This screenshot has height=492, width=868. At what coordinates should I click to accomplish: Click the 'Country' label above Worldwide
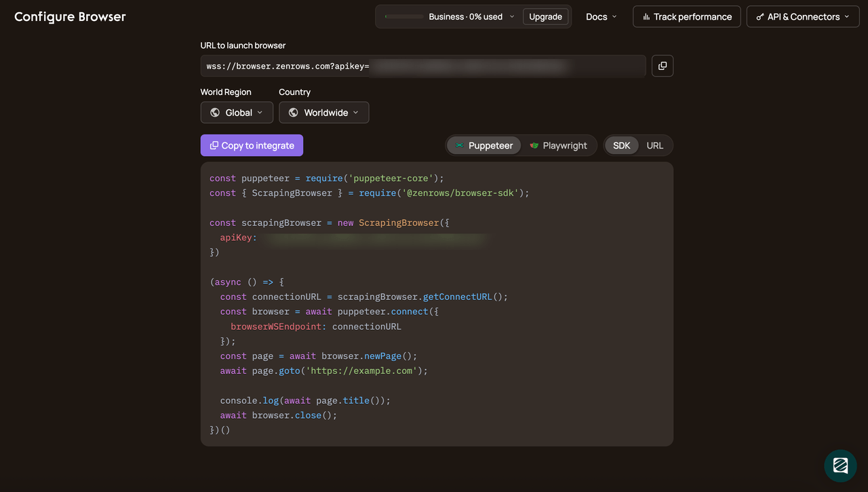(294, 92)
